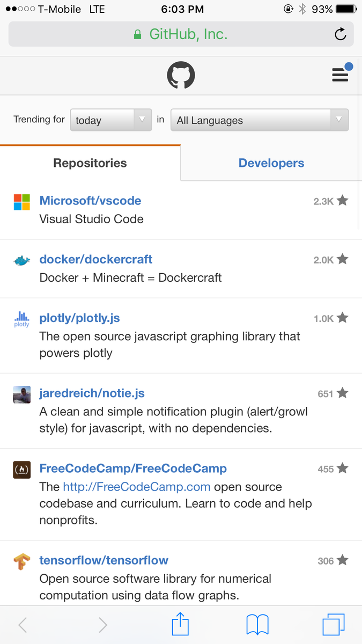This screenshot has height=644, width=362.
Task: Open the 'today' trending period dropdown
Action: click(x=111, y=120)
